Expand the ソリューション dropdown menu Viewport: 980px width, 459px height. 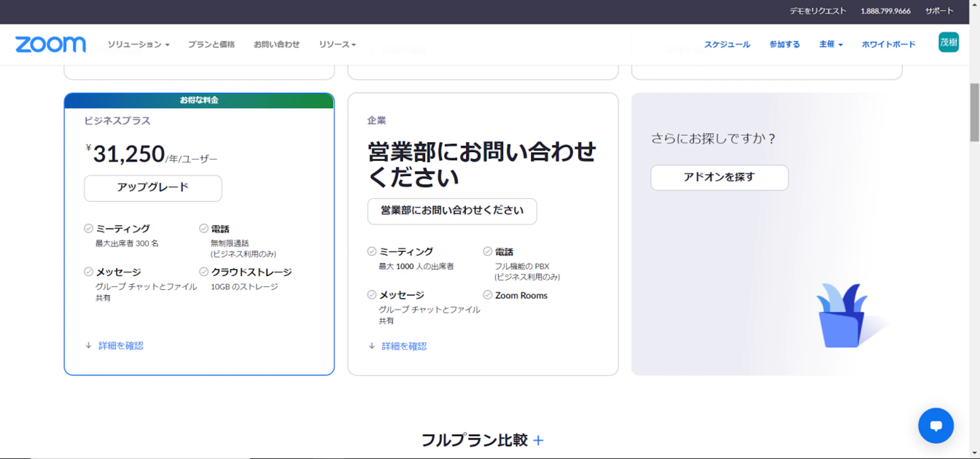138,44
